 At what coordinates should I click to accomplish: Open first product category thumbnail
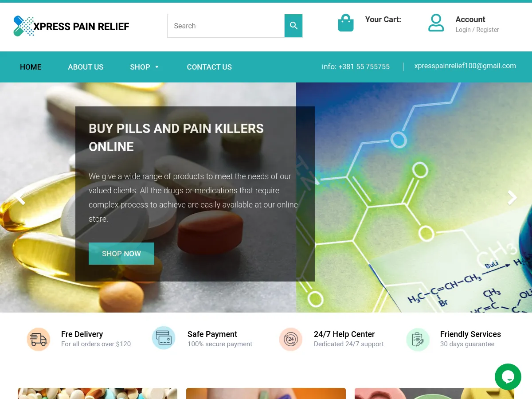pyautogui.click(x=98, y=394)
